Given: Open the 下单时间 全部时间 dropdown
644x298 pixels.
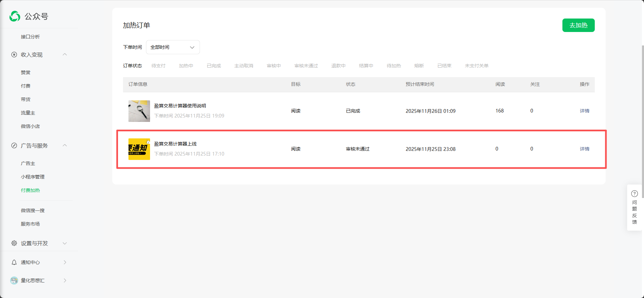Looking at the screenshot, I should 173,47.
